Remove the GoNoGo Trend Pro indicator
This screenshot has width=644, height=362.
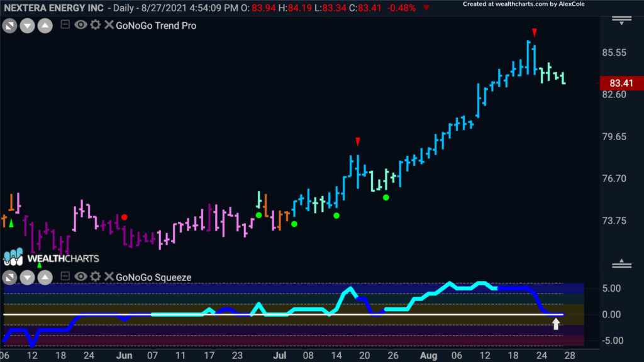click(x=109, y=25)
